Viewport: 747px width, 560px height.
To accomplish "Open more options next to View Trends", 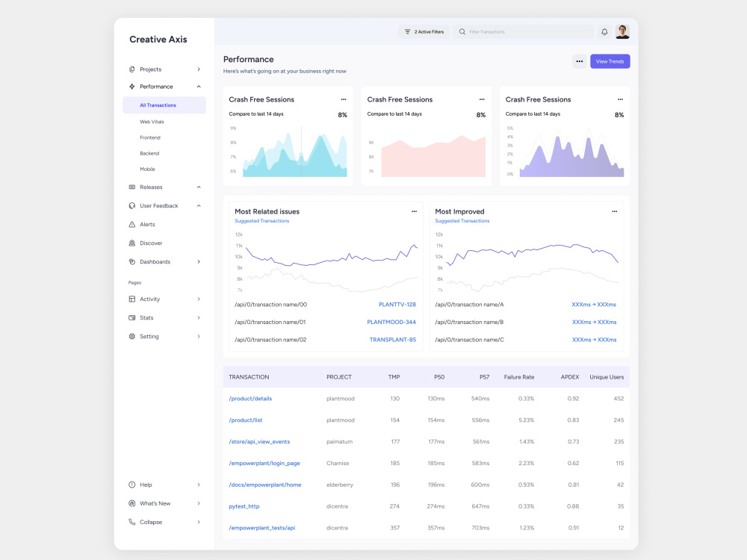I will 580,61.
